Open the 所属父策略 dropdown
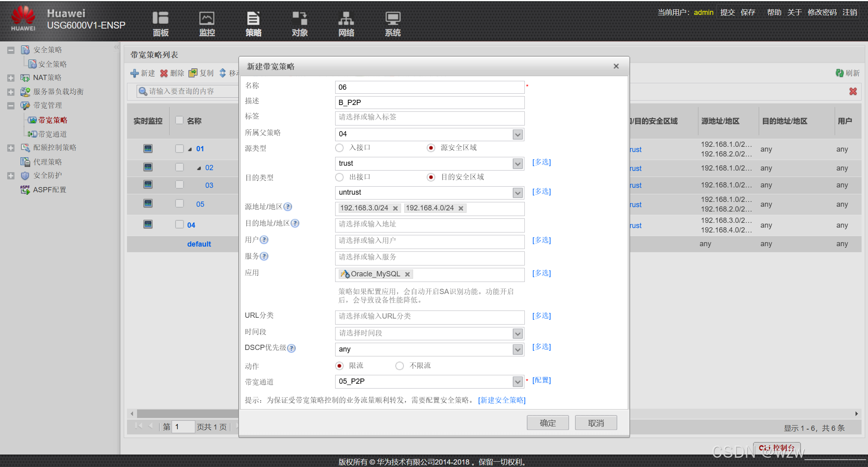 [x=518, y=134]
